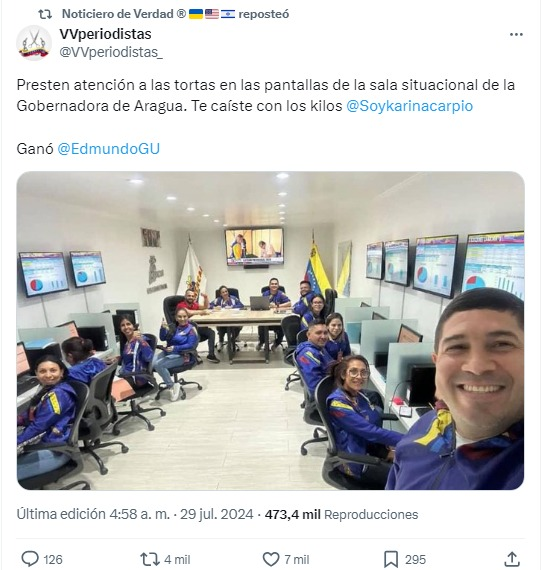Share the tweet via upload icon
Image resolution: width=543 pixels, height=570 pixels.
[512, 559]
